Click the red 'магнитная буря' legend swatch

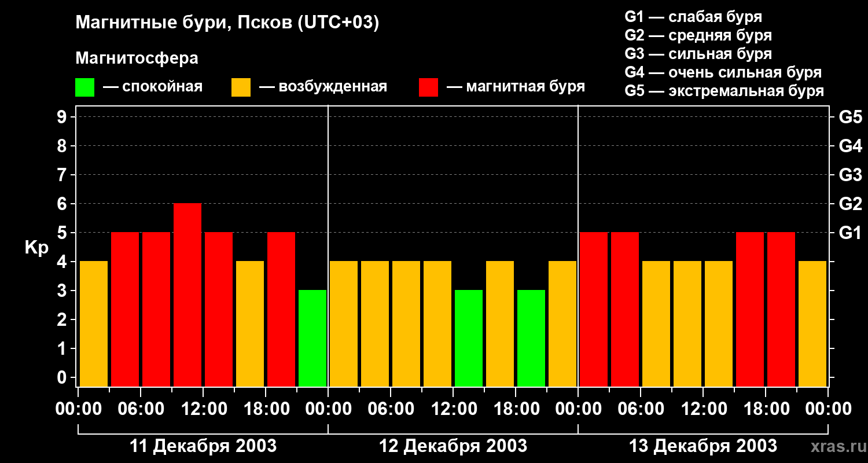click(429, 87)
